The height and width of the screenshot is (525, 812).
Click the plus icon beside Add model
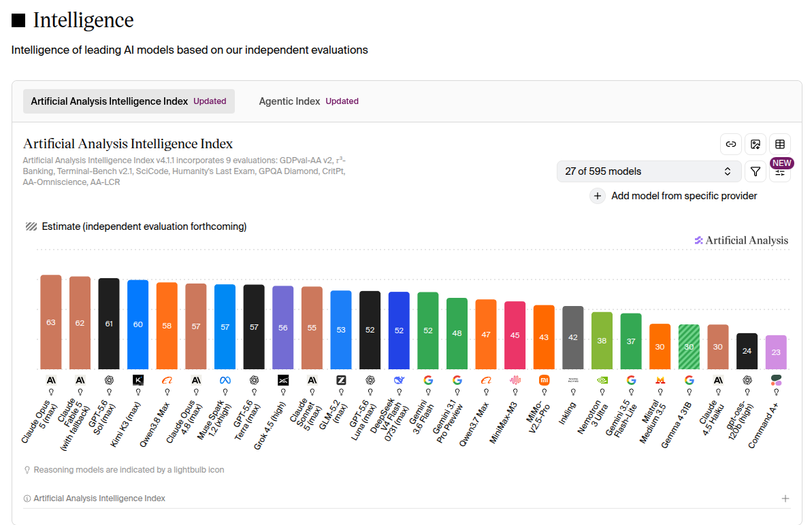click(597, 196)
